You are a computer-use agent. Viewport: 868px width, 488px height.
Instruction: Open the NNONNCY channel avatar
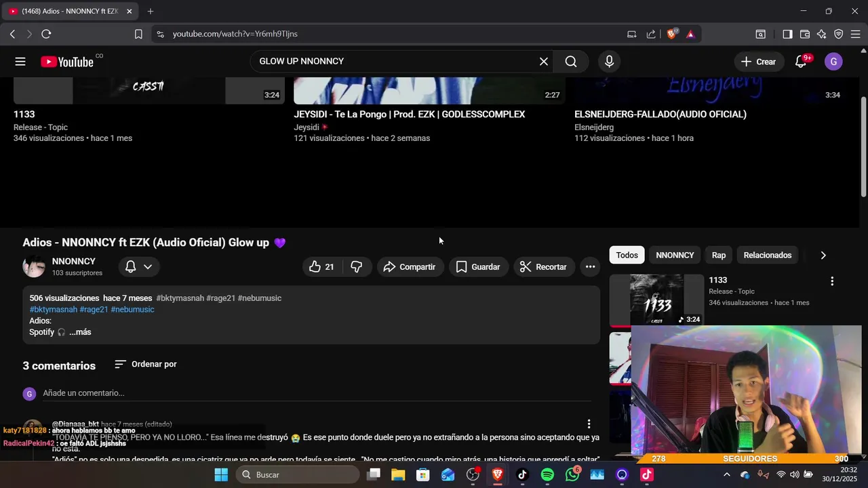tap(34, 267)
